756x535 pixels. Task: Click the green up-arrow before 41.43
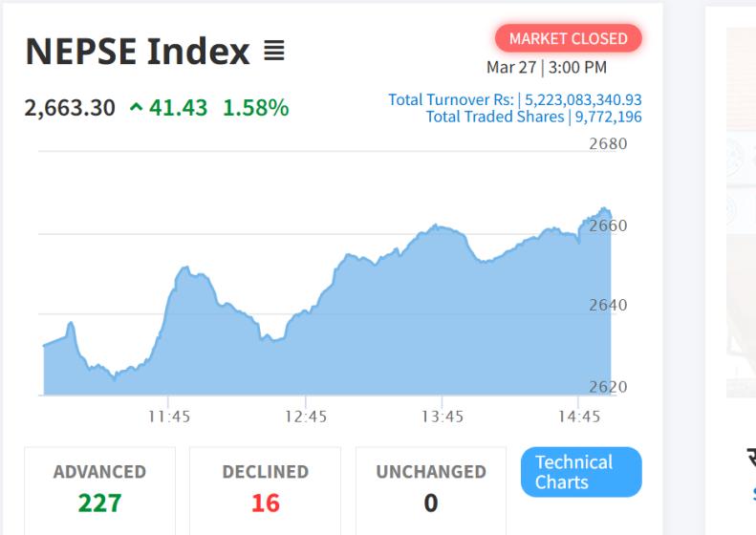137,108
